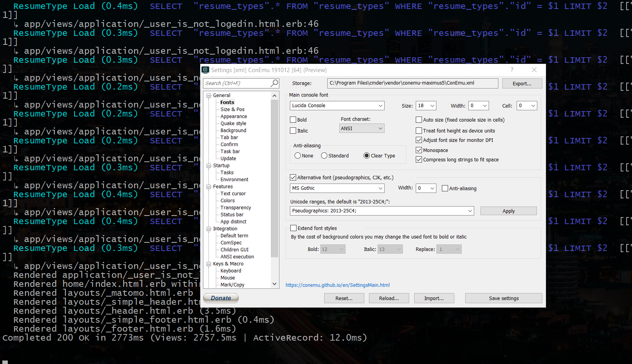Click the Export... button
This screenshot has width=632, height=364.
[522, 83]
